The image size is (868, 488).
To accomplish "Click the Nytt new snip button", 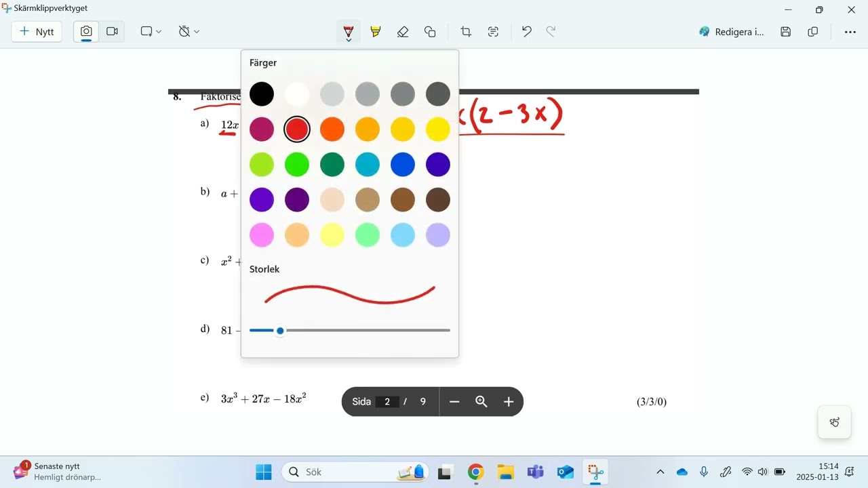I will point(37,32).
